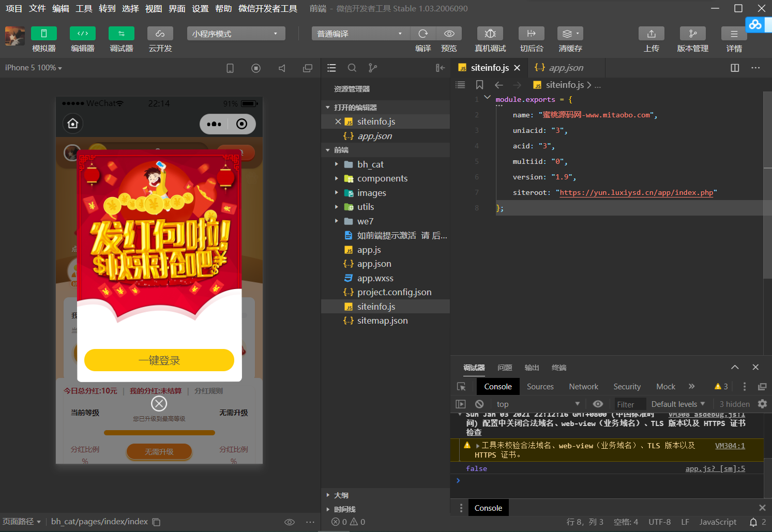This screenshot has height=532, width=772.
Task: Toggle the 调试器 debugger panel button
Action: pos(122,34)
